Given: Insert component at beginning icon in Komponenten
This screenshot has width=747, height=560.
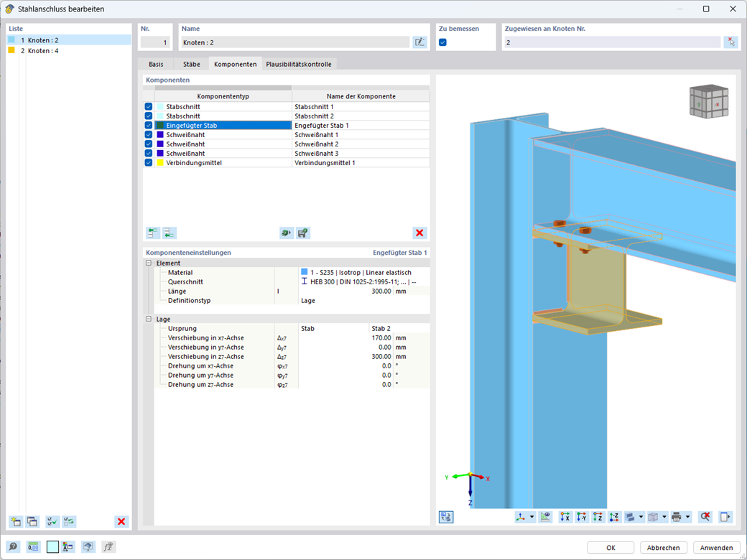Looking at the screenshot, I should point(153,233).
